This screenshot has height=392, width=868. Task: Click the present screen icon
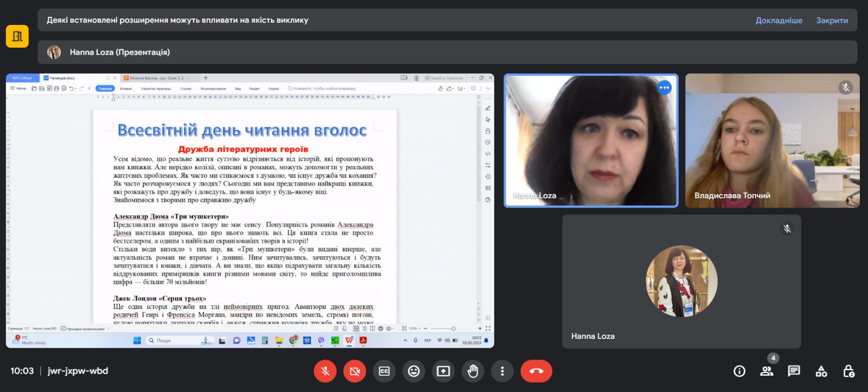443,371
